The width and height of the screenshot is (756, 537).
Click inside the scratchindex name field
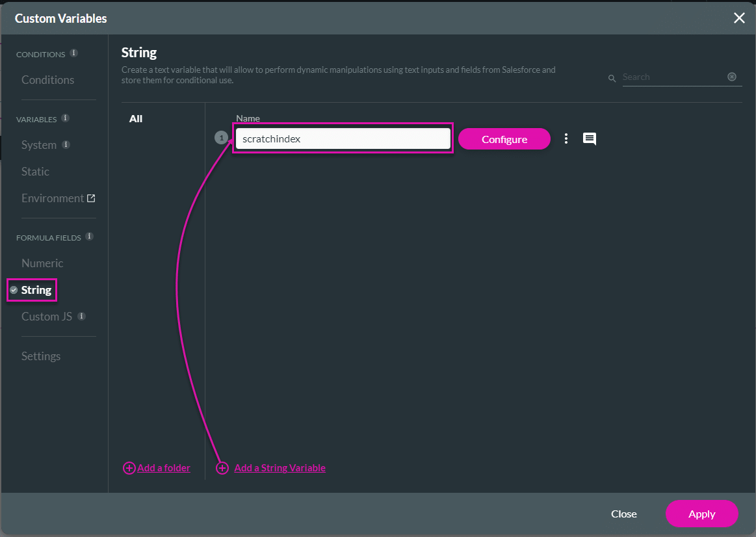[343, 138]
